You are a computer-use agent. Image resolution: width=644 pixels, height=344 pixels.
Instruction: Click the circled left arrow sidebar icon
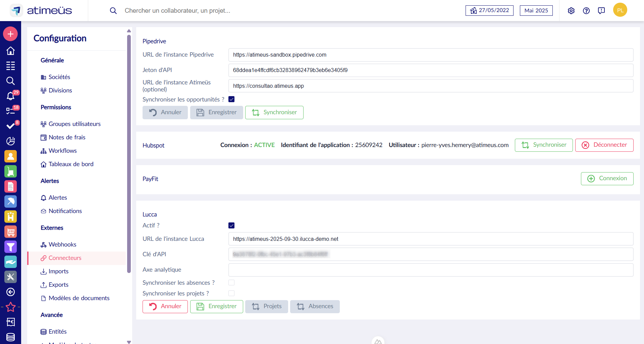point(10,292)
